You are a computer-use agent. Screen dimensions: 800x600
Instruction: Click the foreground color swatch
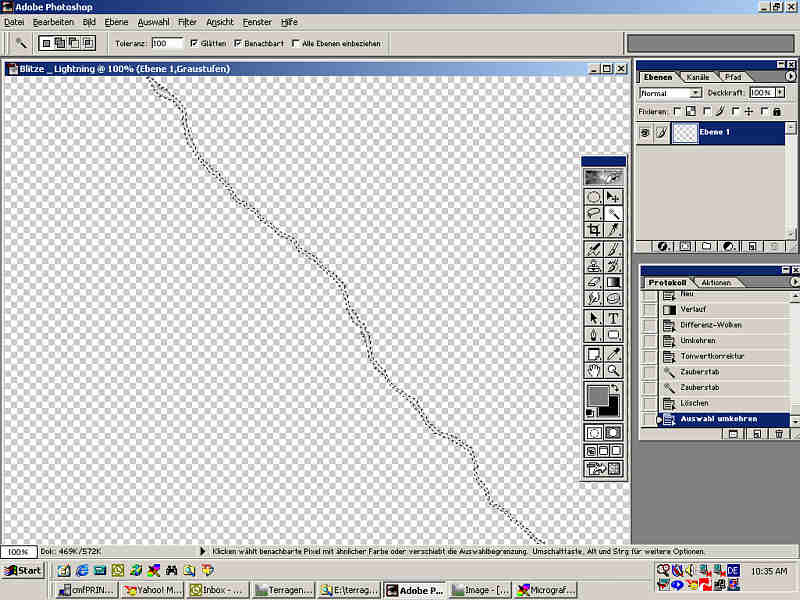597,395
